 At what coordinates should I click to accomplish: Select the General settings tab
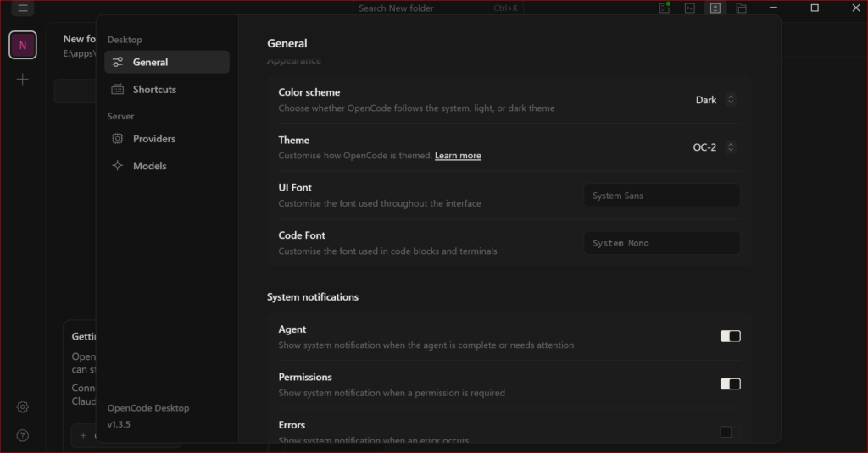(x=166, y=62)
